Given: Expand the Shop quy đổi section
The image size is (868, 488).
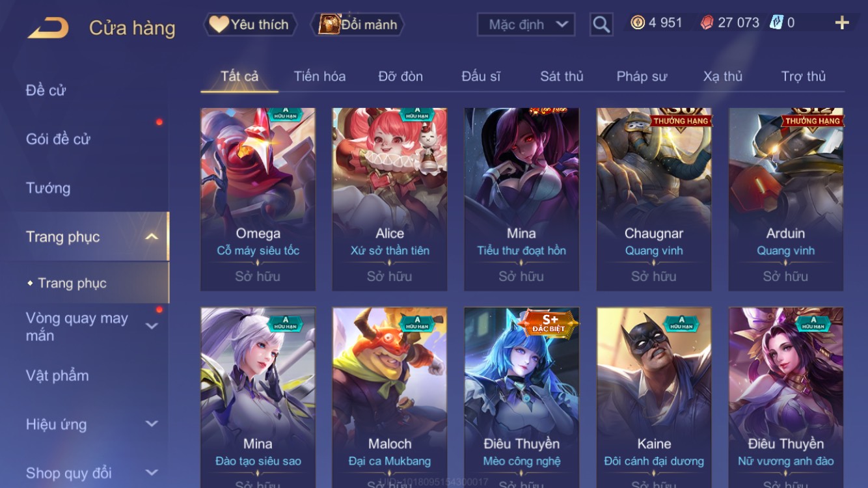Looking at the screenshot, I should (152, 473).
